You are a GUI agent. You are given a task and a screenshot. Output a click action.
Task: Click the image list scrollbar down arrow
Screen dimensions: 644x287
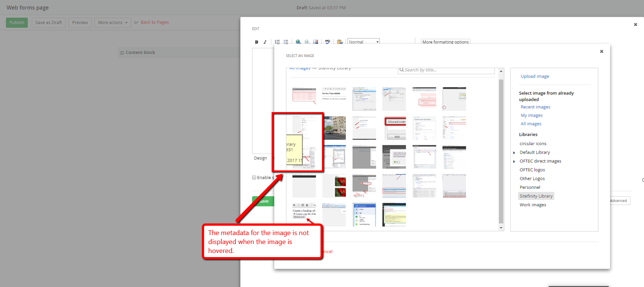point(501,228)
